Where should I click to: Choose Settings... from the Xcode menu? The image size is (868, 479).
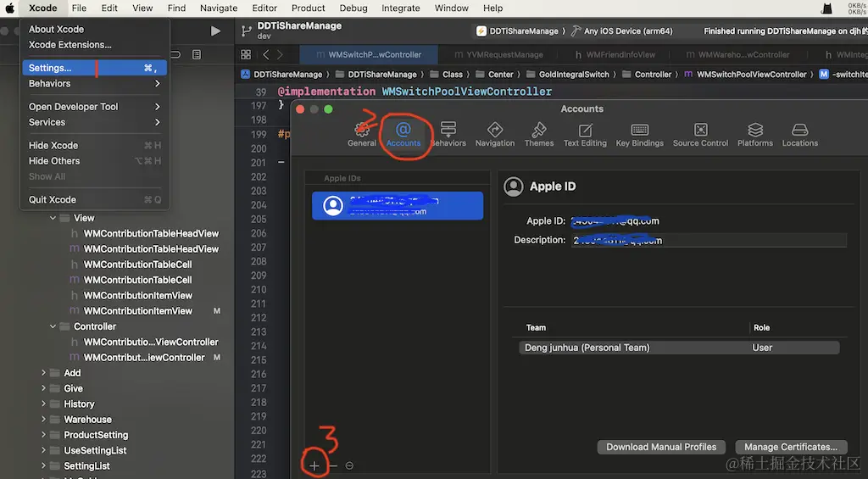(94, 68)
